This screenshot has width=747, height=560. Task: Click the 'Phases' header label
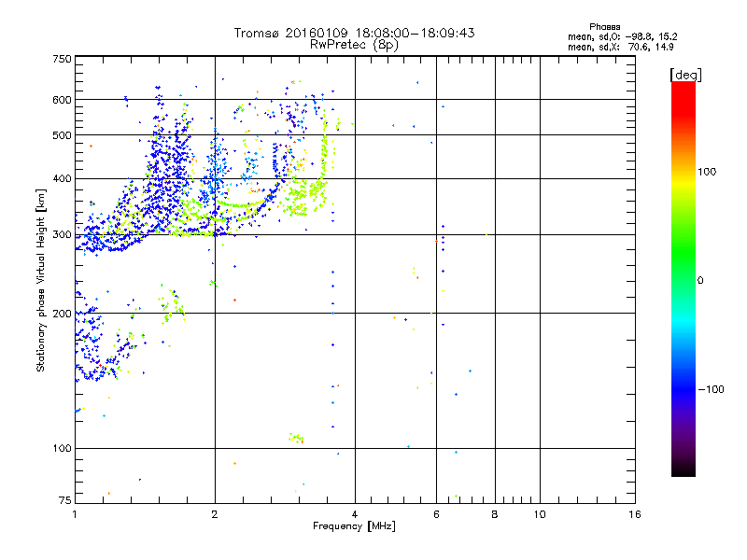(x=604, y=27)
